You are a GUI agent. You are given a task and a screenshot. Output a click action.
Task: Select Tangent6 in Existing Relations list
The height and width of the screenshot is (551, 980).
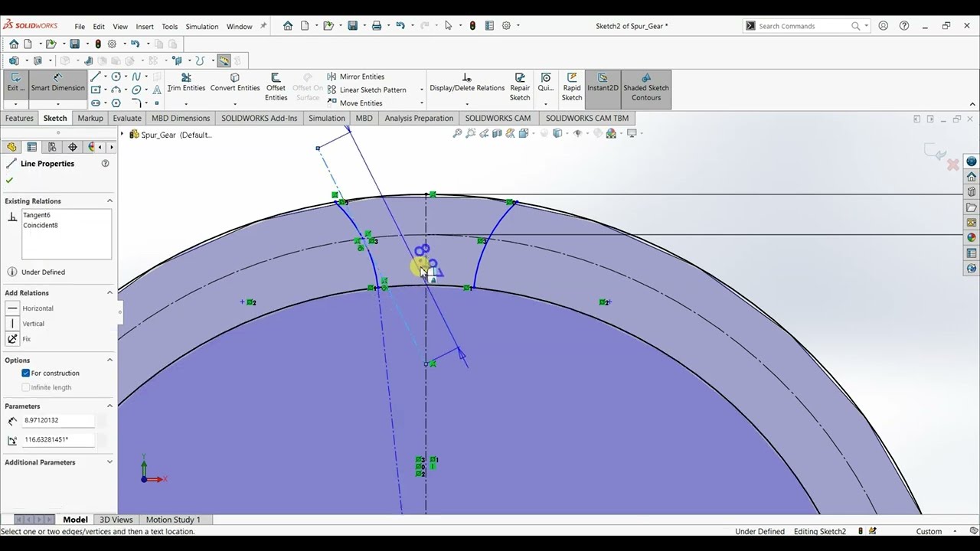coord(37,215)
